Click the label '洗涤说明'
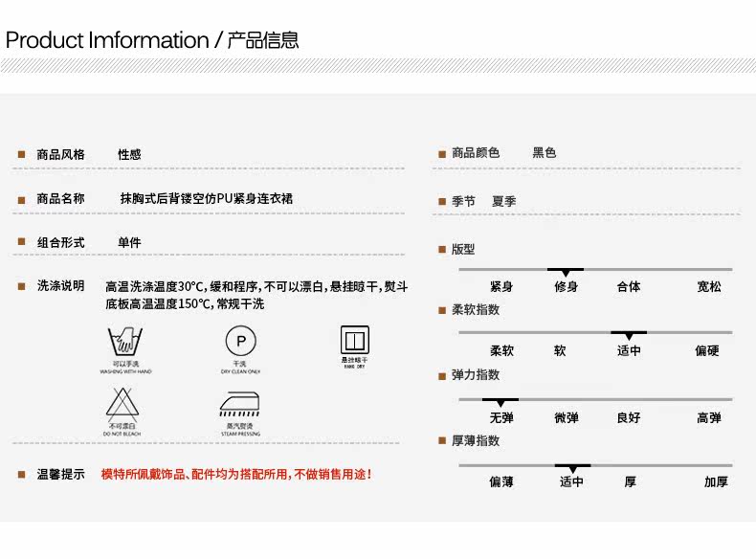The width and height of the screenshot is (756, 559). [60, 285]
